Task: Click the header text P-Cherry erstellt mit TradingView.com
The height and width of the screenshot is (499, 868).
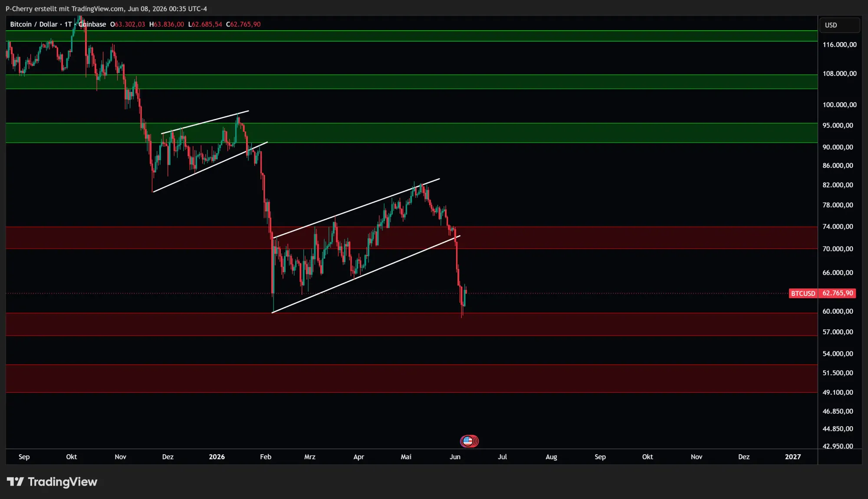Action: (x=65, y=9)
